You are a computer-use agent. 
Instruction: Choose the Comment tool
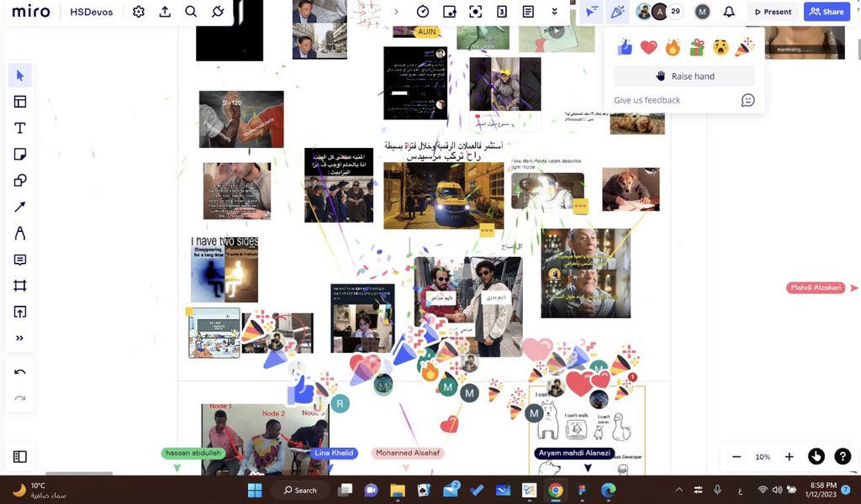[20, 260]
